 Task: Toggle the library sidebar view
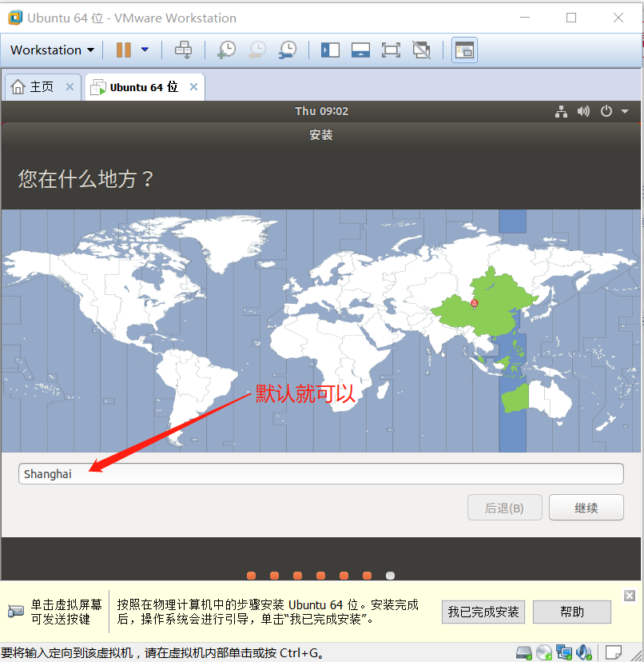330,50
